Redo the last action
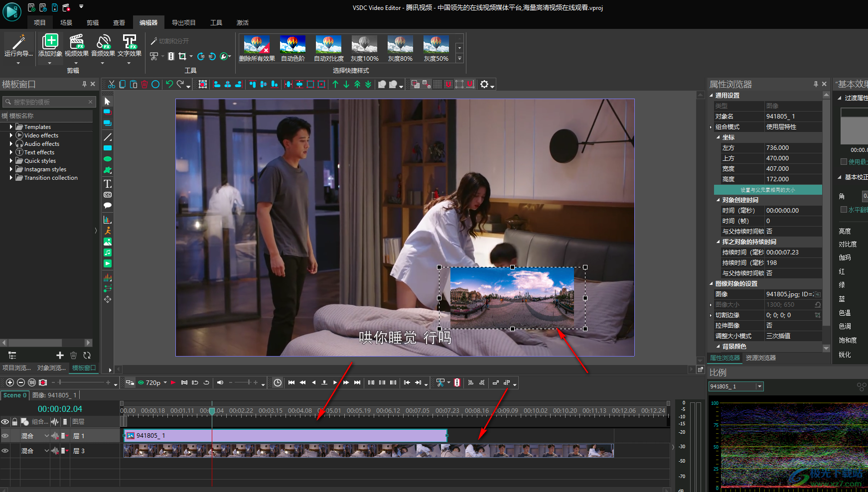The image size is (868, 492). coord(180,84)
